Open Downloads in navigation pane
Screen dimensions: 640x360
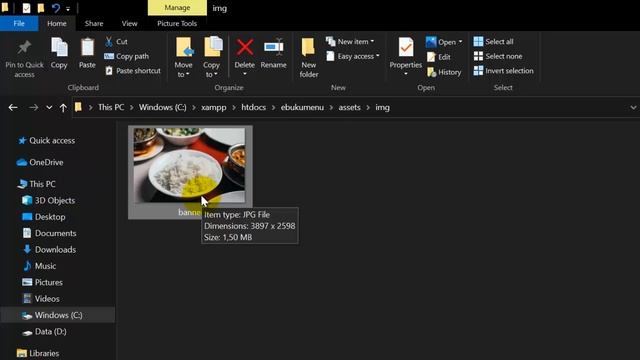(x=49, y=249)
